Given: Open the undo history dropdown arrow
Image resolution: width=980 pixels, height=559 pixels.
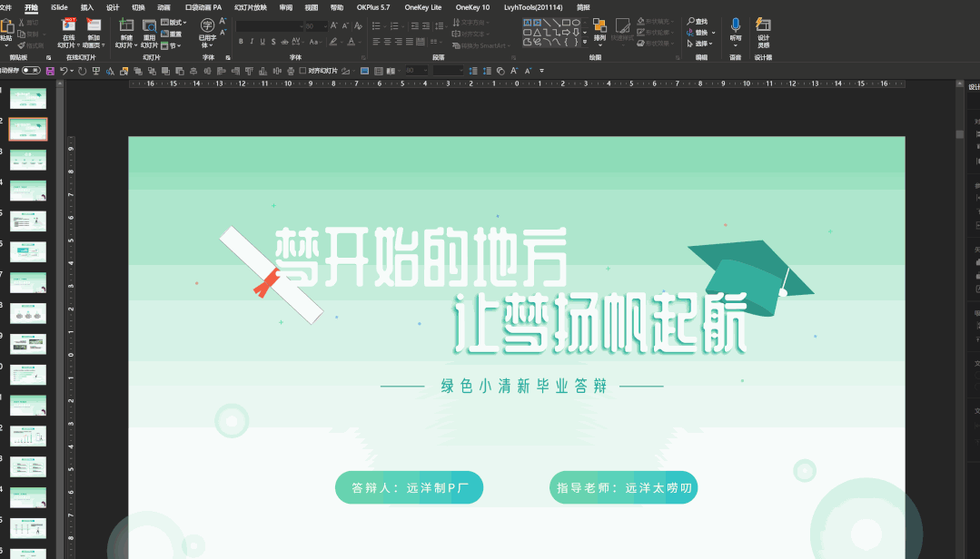Looking at the screenshot, I should [72, 71].
